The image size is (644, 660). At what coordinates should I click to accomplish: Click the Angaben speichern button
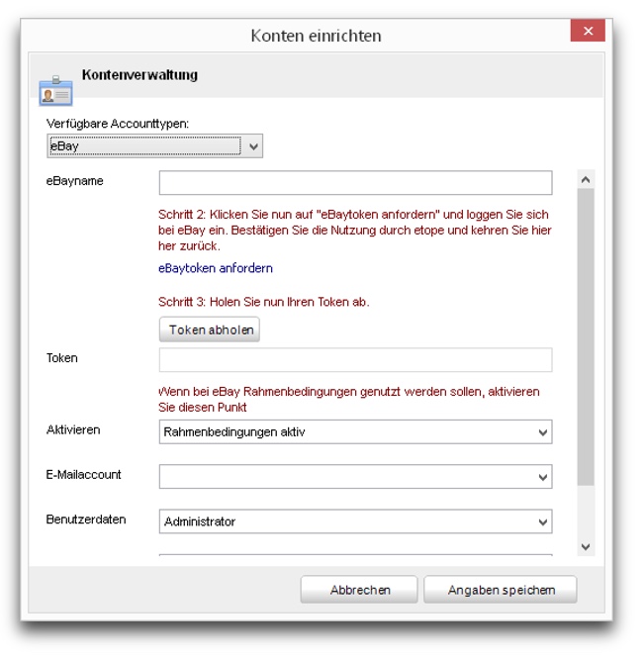click(501, 590)
